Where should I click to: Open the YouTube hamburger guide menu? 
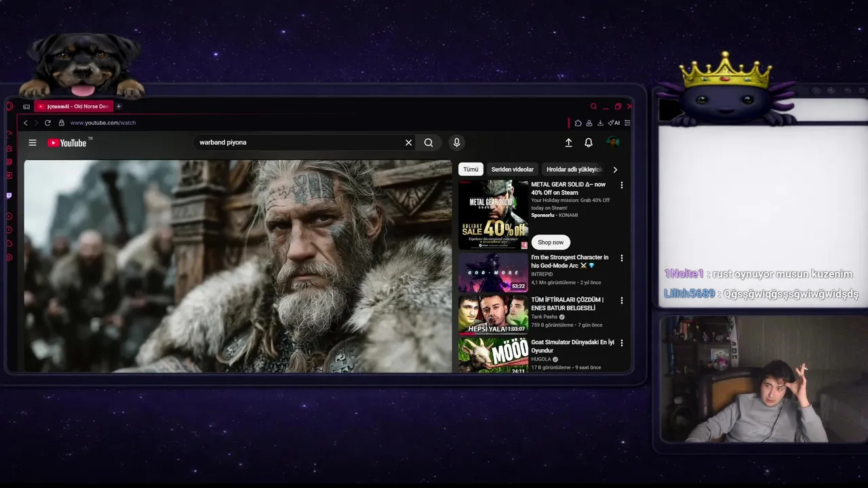click(33, 143)
